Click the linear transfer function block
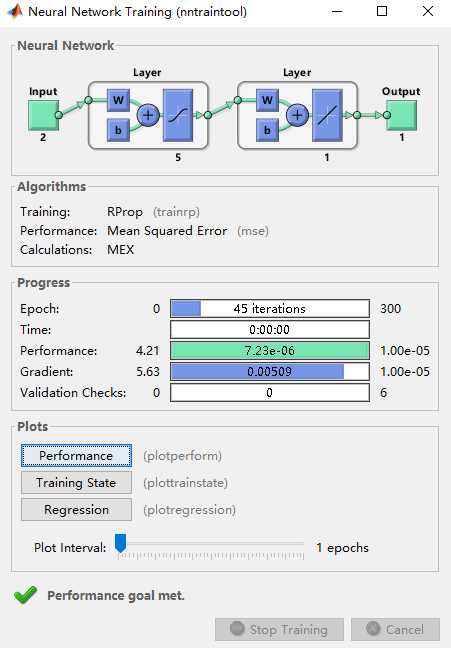451x648 pixels. (x=327, y=115)
